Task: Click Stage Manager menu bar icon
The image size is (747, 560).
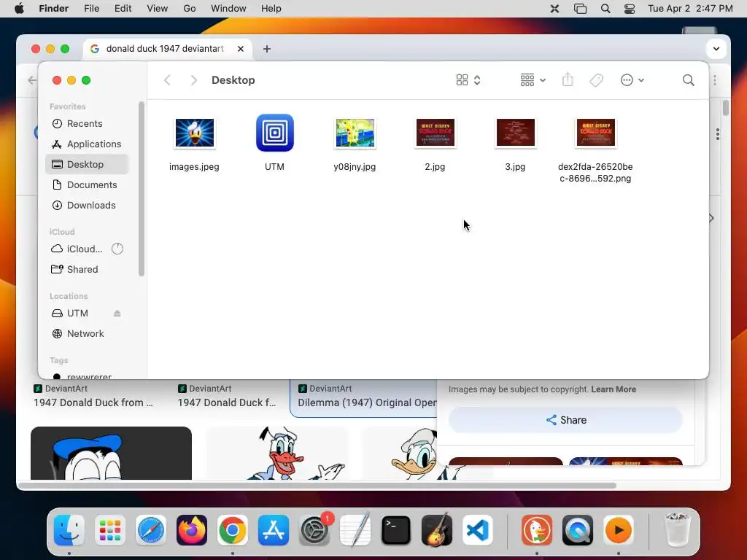Action: 580,9
